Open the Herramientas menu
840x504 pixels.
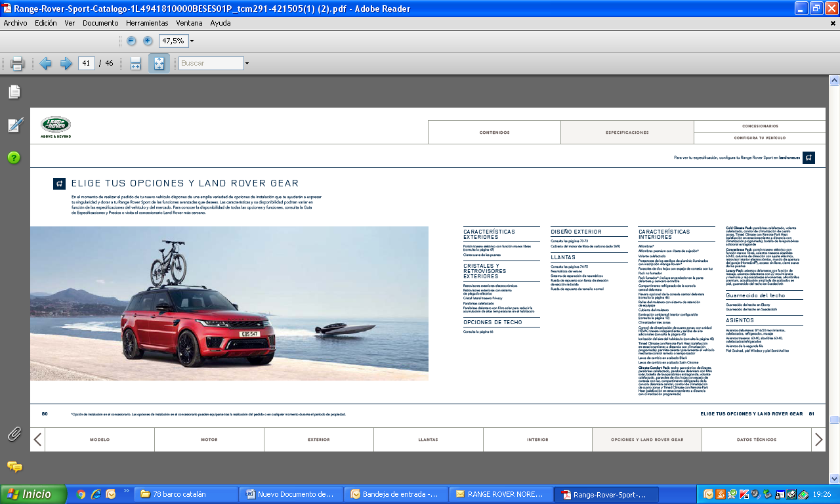147,23
